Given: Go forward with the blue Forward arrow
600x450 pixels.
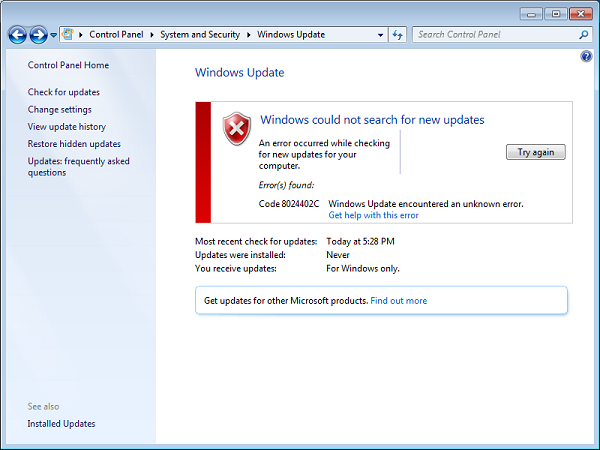Looking at the screenshot, I should (x=38, y=35).
